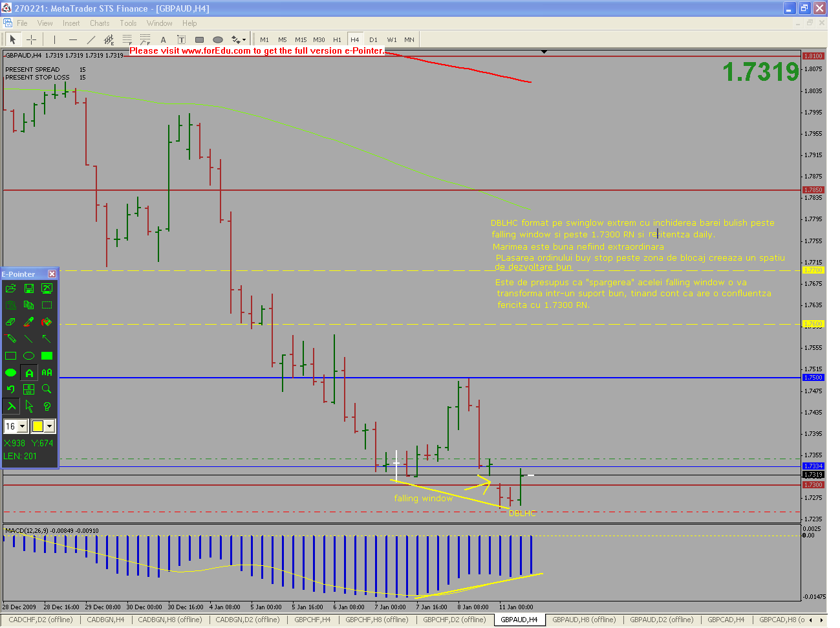Switch chart to H1 timeframe
Viewport: 840px width, 628px height.
click(337, 39)
